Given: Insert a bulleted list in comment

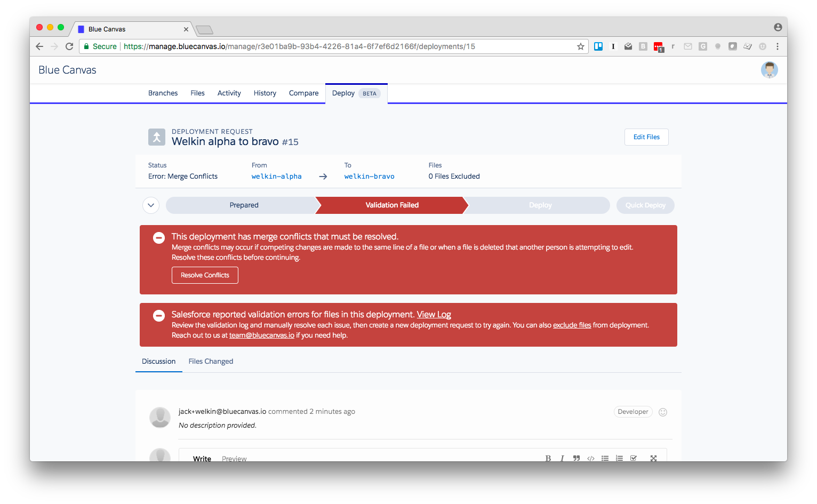Looking at the screenshot, I should 605,458.
